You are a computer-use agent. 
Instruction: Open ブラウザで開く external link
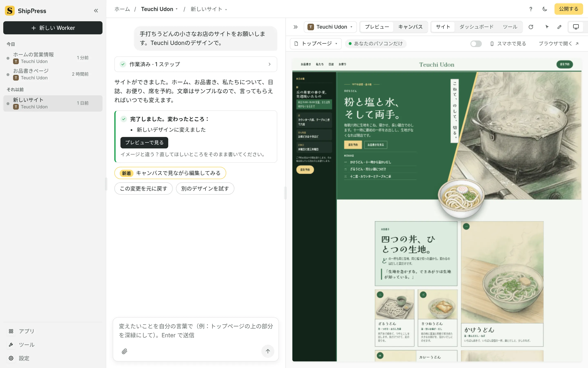point(559,44)
